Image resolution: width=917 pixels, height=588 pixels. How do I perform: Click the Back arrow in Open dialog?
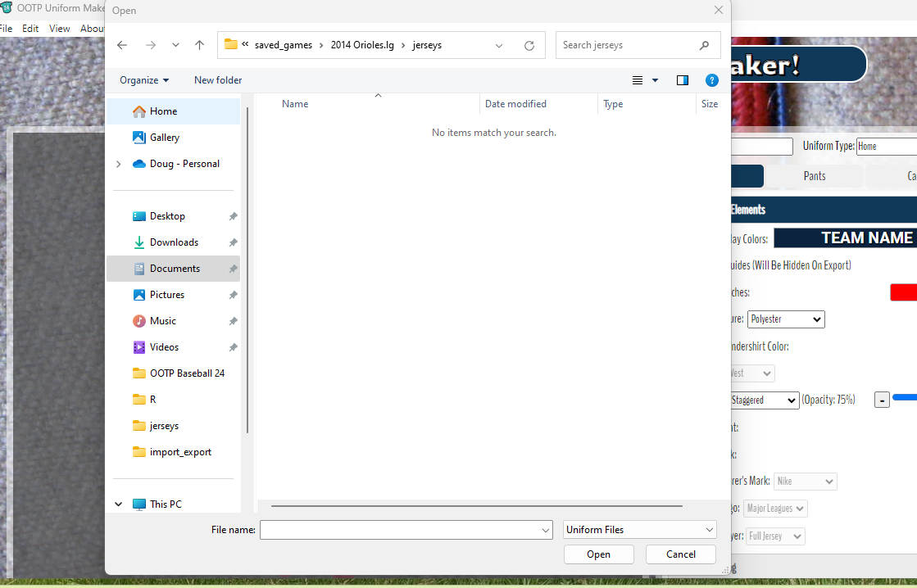tap(122, 45)
